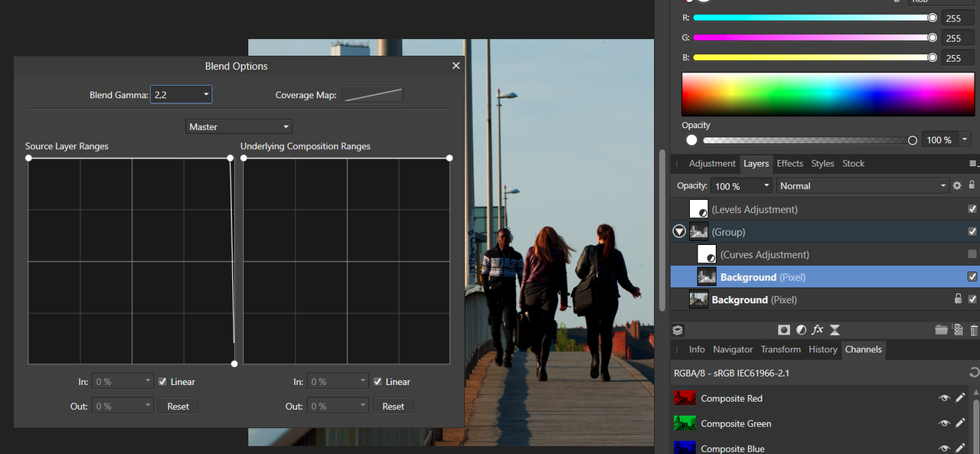This screenshot has width=980, height=454.
Task: Add a mask layer from Layers panel
Action: (x=784, y=330)
